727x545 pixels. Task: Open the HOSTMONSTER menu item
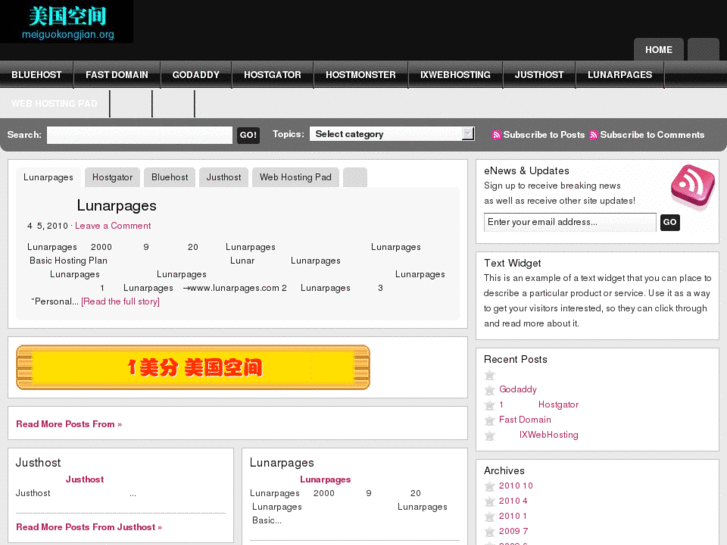[x=361, y=75]
